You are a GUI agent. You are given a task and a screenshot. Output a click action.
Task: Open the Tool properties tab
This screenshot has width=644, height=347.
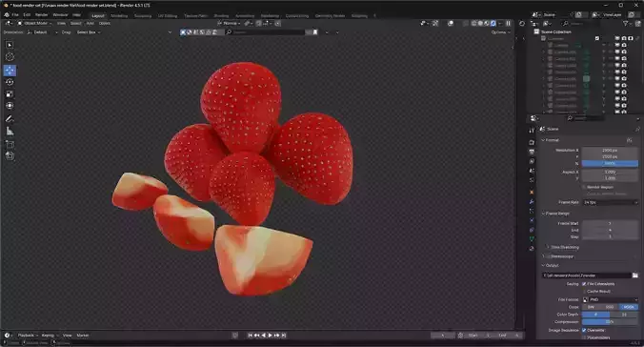(x=532, y=131)
